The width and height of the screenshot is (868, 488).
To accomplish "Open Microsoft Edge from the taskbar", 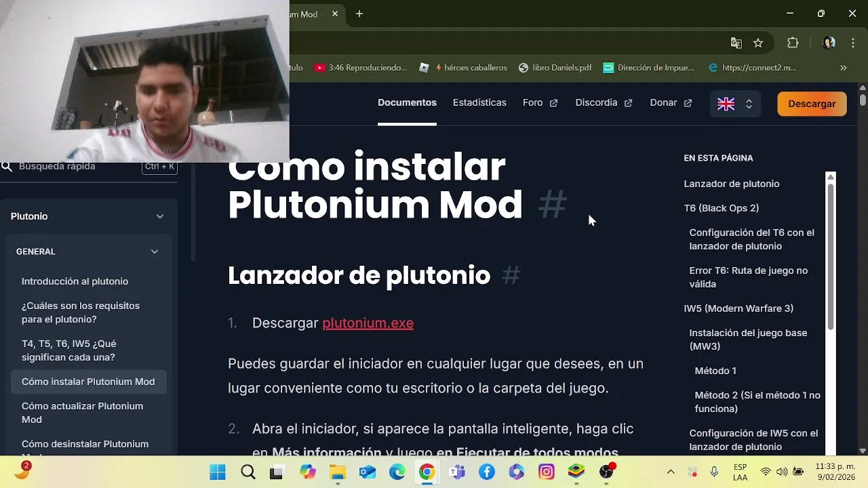I will [397, 472].
